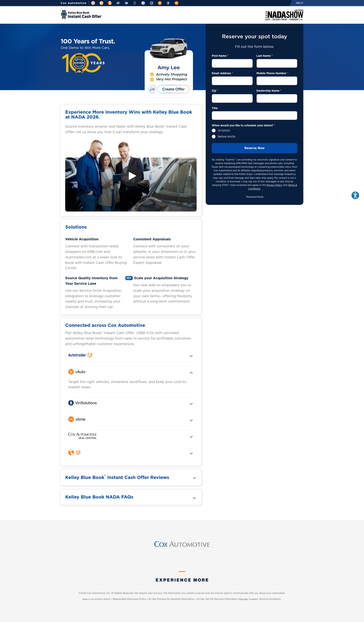Image resolution: width=364 pixels, height=622 pixels.
Task: Expand the last accordion row with the globe and Autotrader icons
Action: pyautogui.click(x=131, y=453)
